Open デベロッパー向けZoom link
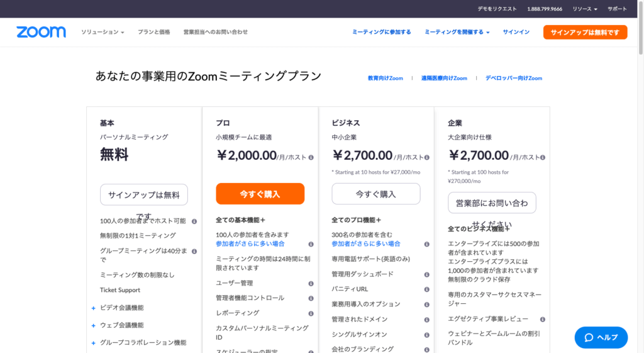This screenshot has height=353, width=644. tap(513, 78)
